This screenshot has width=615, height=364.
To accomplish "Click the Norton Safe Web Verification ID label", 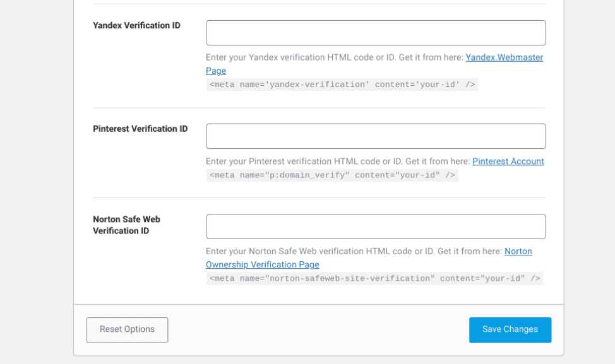I will click(126, 225).
